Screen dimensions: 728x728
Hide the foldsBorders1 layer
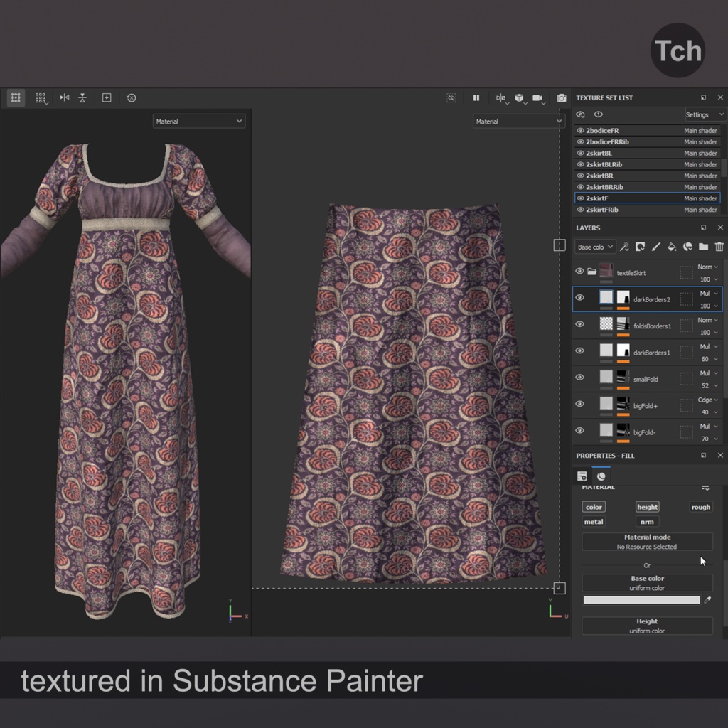pos(579,326)
